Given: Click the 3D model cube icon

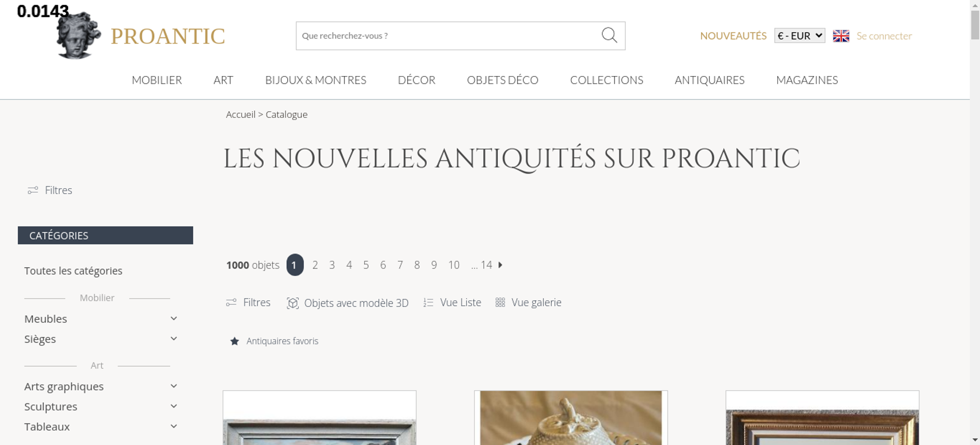Looking at the screenshot, I should pos(293,303).
